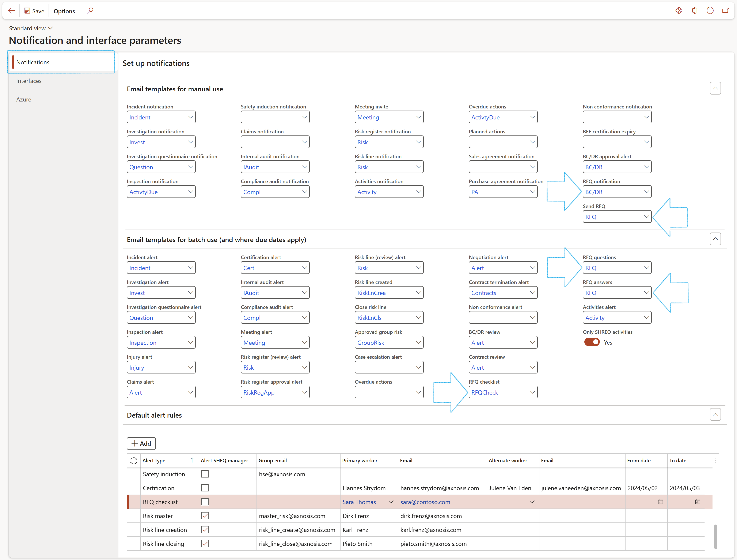Open Primary worker Sara Thomas dropdown
Screen dimensions: 737x560
(x=391, y=502)
